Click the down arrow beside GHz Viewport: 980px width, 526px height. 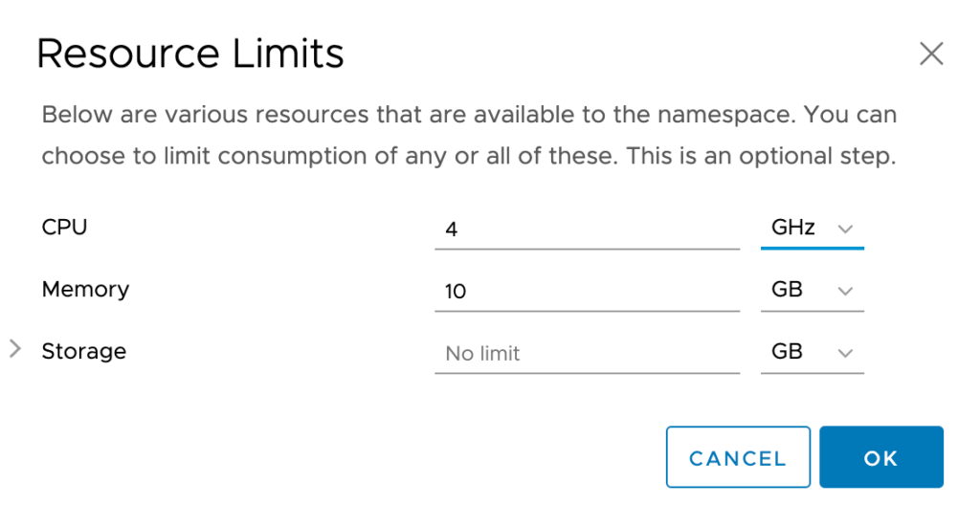pyautogui.click(x=845, y=229)
